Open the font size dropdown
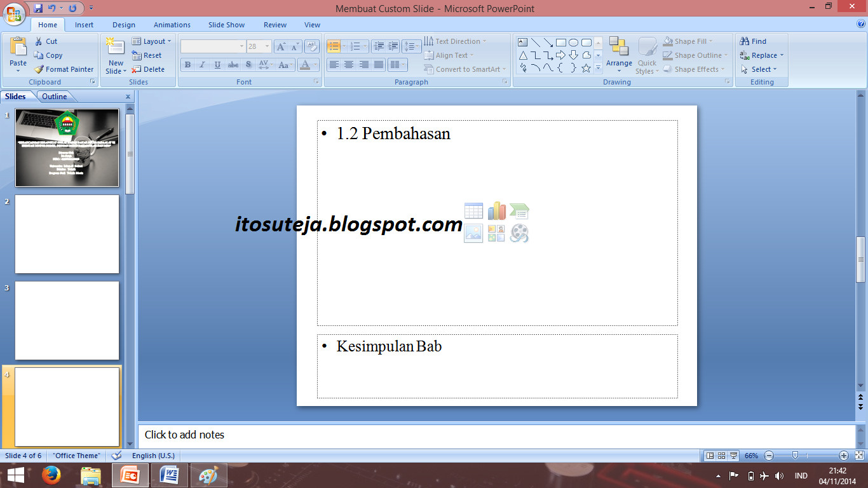The width and height of the screenshot is (868, 488). (268, 46)
